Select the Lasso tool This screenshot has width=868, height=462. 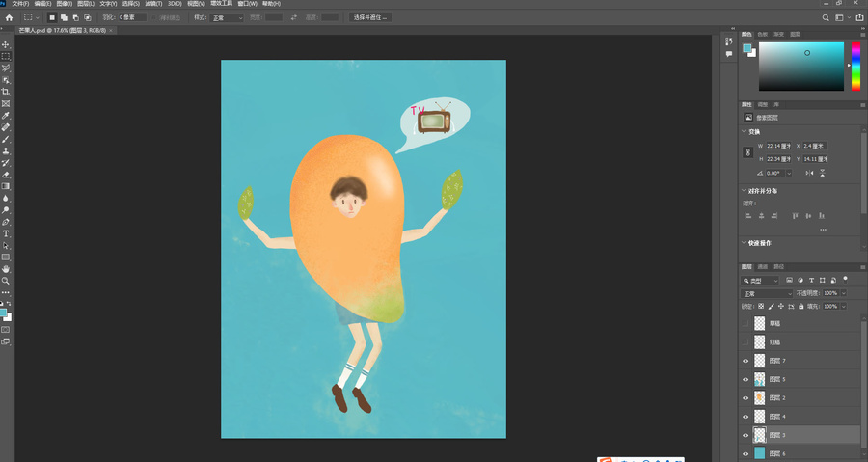pos(6,68)
